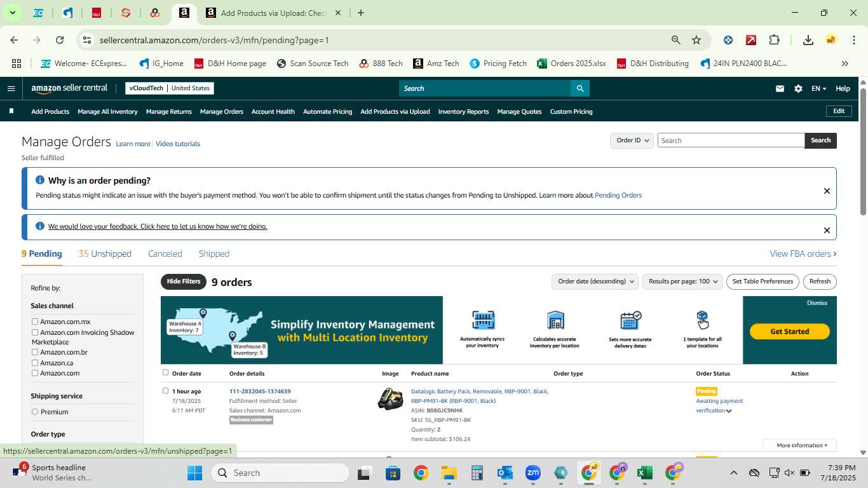The image size is (868, 488).
Task: Open the tab search dropdown arrow
Action: pyautogui.click(x=12, y=13)
